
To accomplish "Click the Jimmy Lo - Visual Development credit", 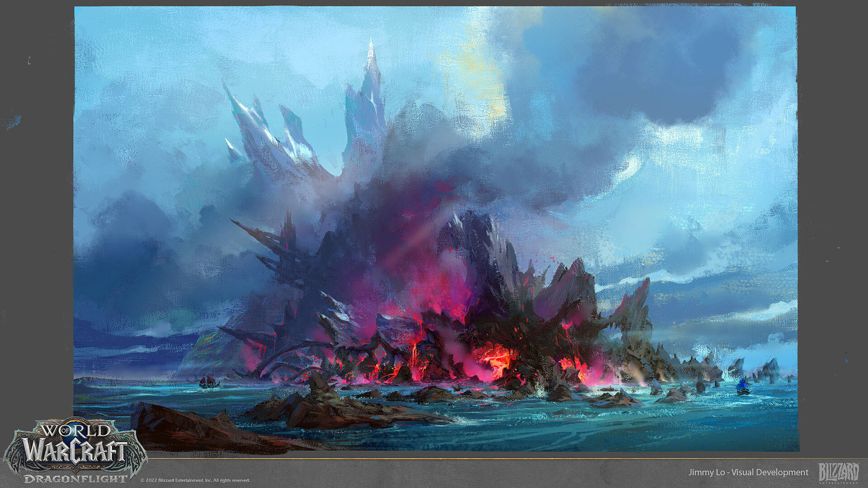I will coord(748,472).
